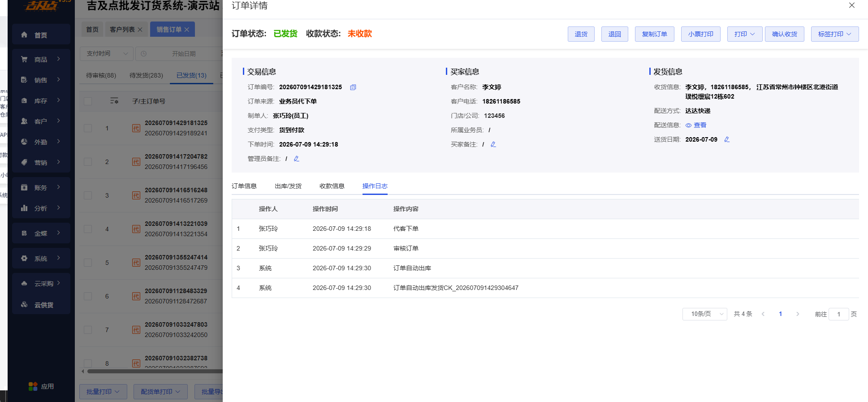Click the clock icon in the date filter

click(x=144, y=54)
